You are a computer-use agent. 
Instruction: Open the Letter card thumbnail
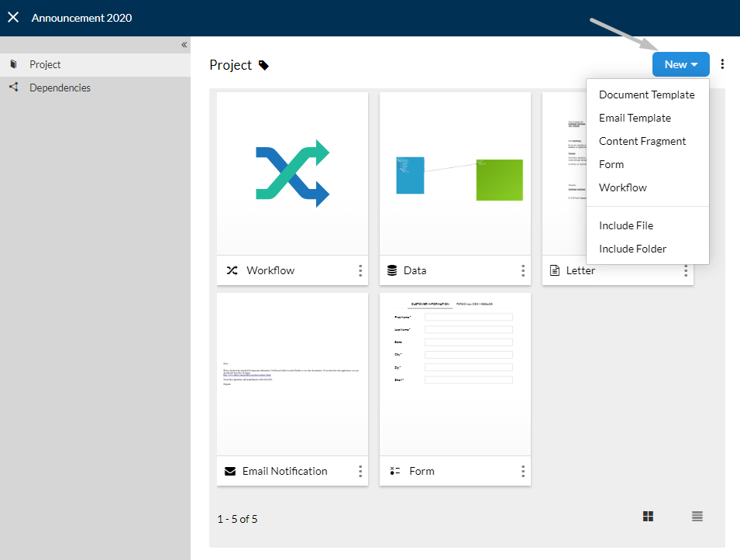(564, 173)
